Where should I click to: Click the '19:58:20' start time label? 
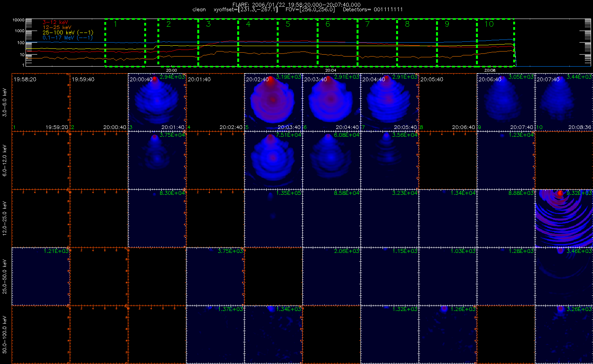coord(25,79)
